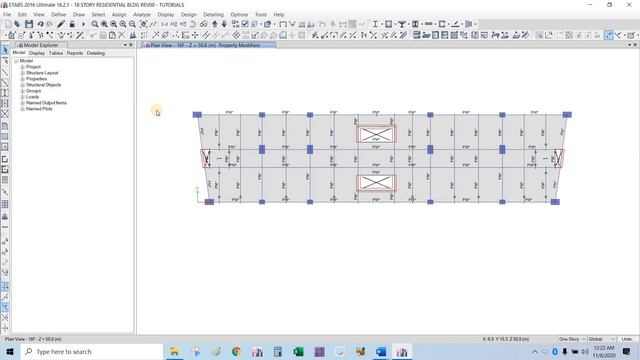Click the highlighted snap option icon top right
The width and height of the screenshot is (640, 360).
(x=609, y=35)
